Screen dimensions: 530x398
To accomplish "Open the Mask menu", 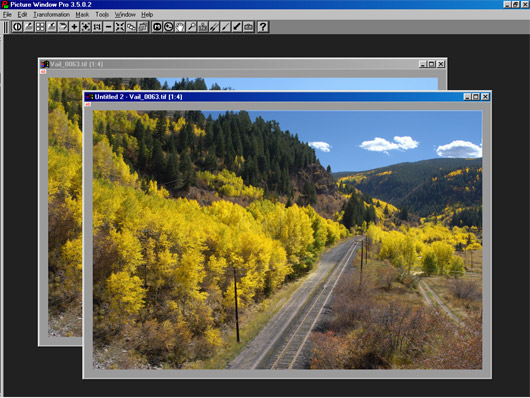I will (82, 15).
